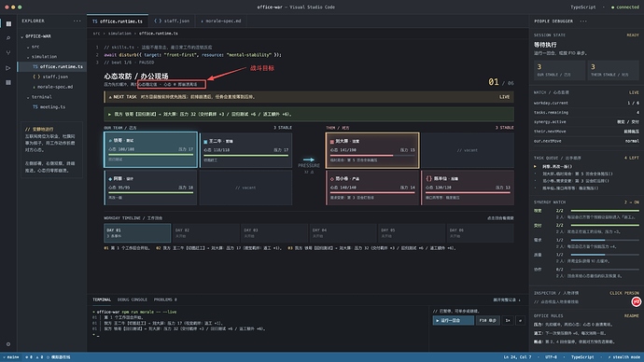Open the Explorer view in the activity bar
644x362 pixels.
(8, 24)
